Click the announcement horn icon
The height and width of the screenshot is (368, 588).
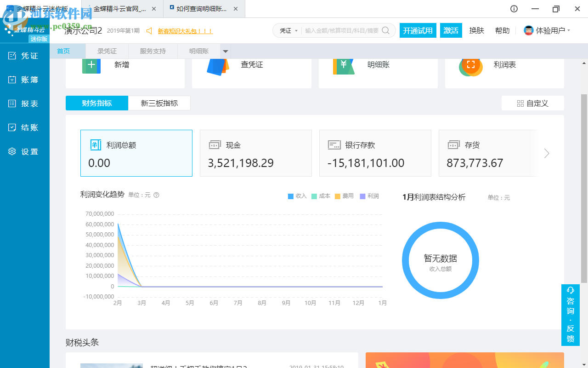coord(149,31)
